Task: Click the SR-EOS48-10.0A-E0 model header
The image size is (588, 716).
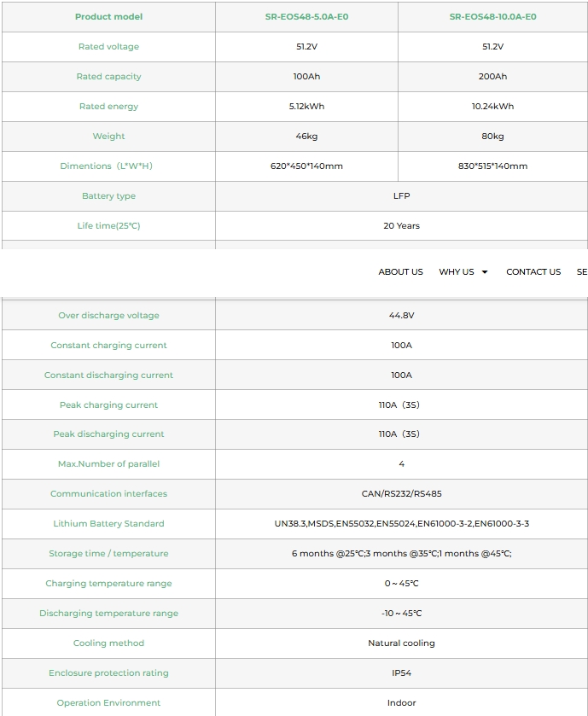Action: pos(492,17)
